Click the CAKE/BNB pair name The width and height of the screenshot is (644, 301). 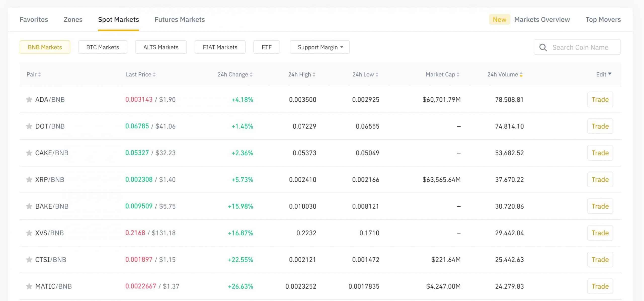52,153
